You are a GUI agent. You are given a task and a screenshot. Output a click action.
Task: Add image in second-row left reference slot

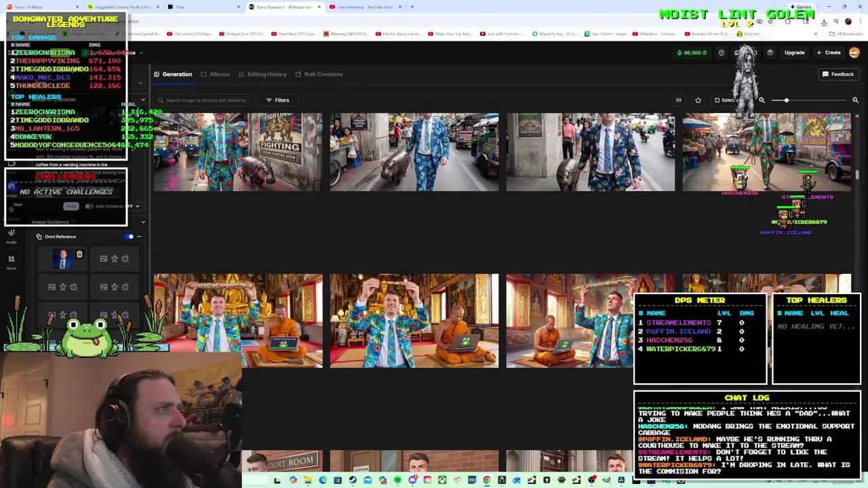tap(52, 287)
